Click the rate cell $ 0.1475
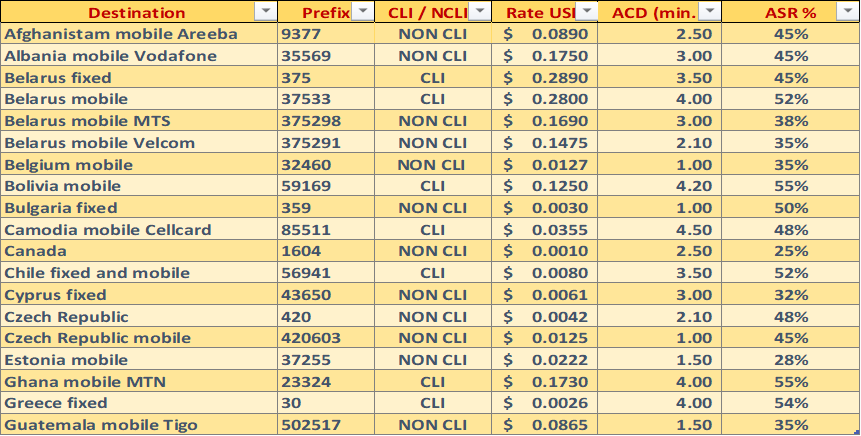Image resolution: width=861 pixels, height=436 pixels. [545, 143]
